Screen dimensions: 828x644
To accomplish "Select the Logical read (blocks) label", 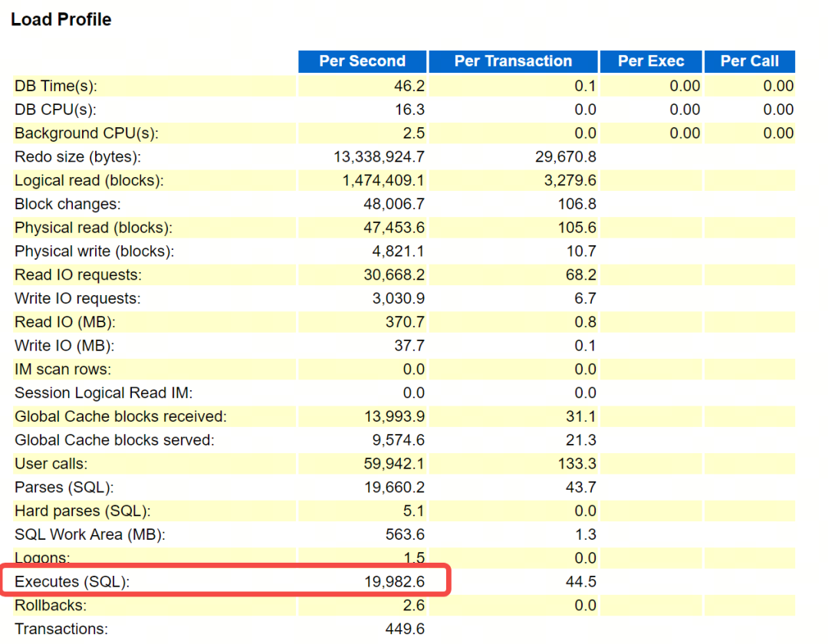I will (x=89, y=180).
